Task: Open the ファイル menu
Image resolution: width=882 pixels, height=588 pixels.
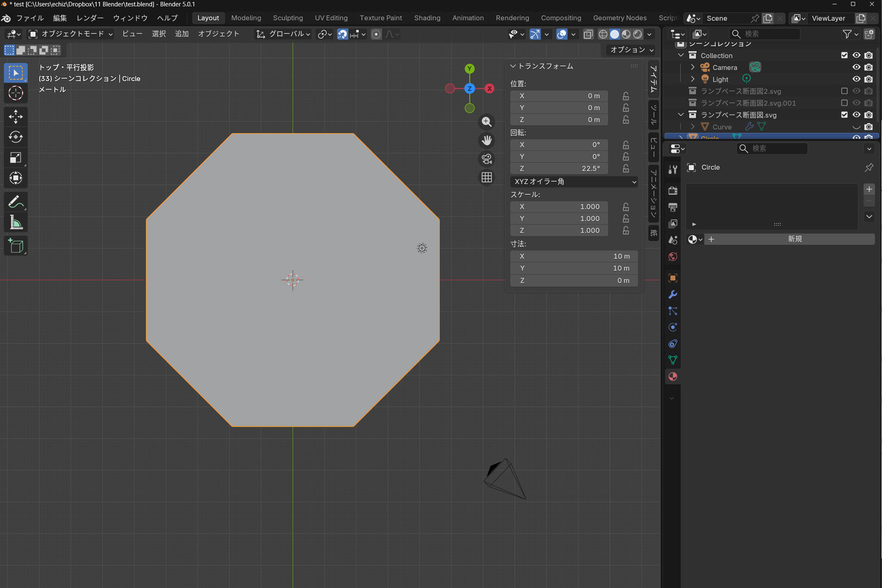Action: pyautogui.click(x=30, y=18)
